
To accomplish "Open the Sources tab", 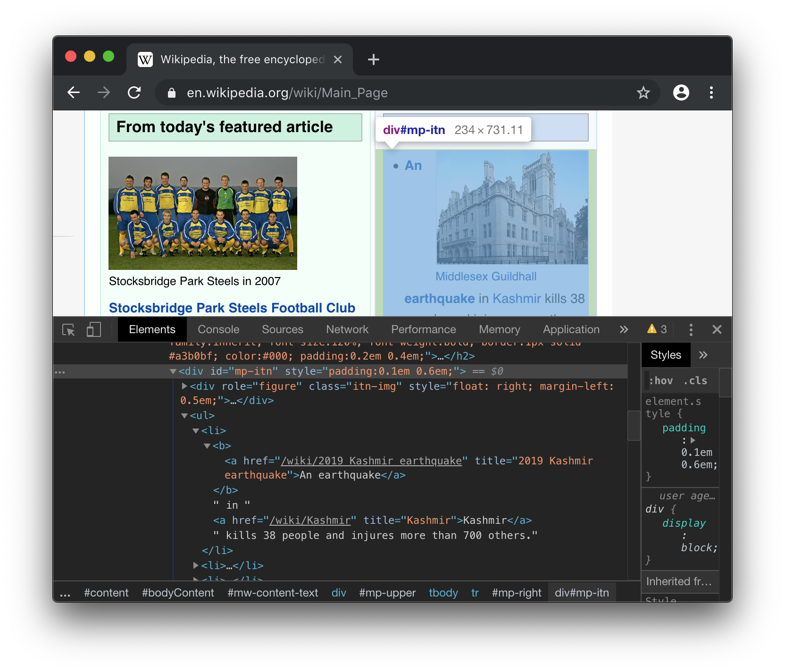I will [283, 329].
